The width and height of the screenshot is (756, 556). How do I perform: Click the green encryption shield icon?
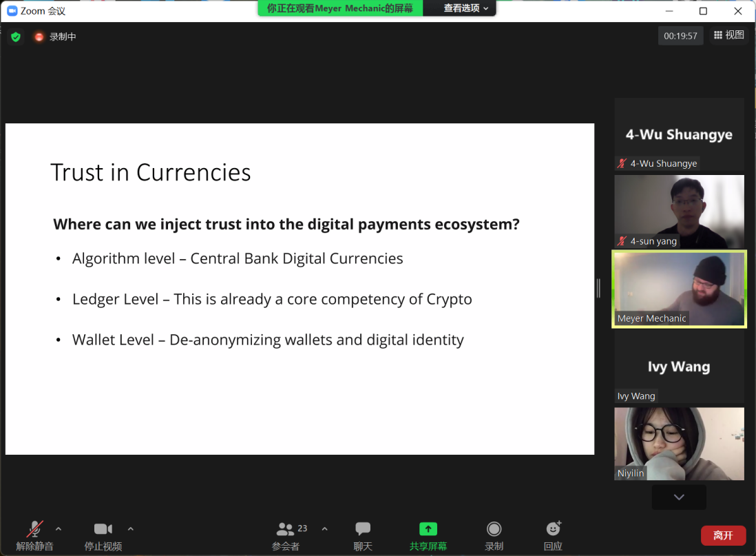16,37
